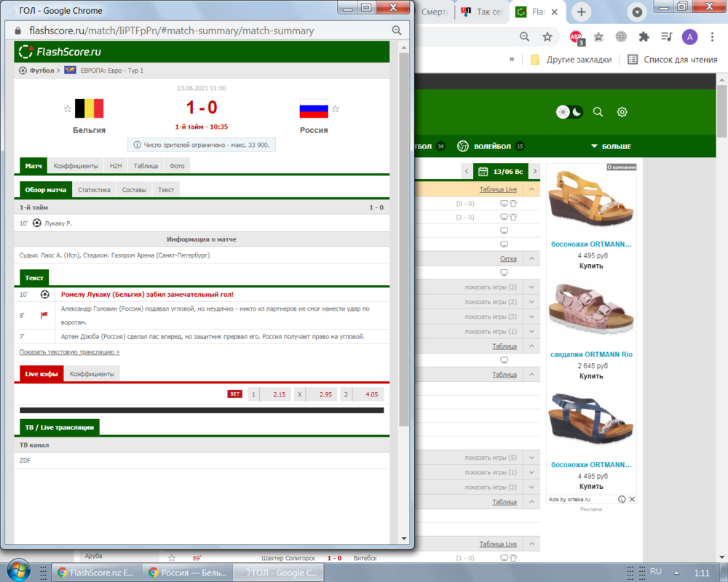728x582 pixels.
Task: Switch to the H2H tab
Action: [116, 166]
